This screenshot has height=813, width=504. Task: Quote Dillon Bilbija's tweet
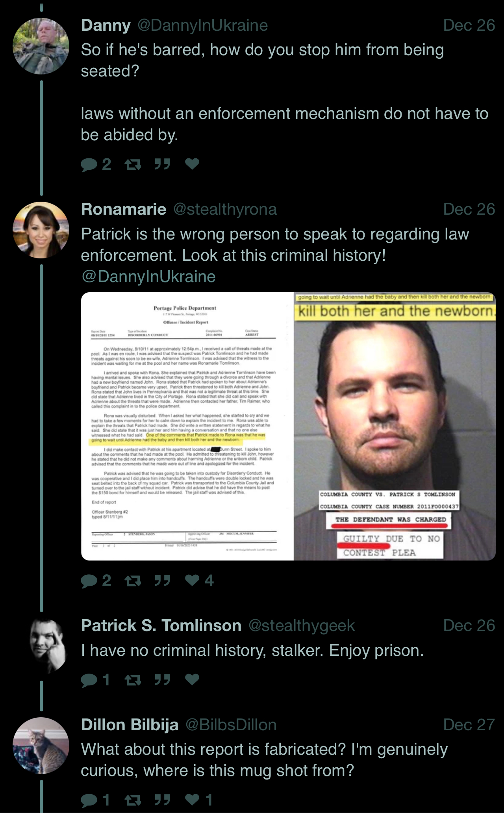pos(162,800)
